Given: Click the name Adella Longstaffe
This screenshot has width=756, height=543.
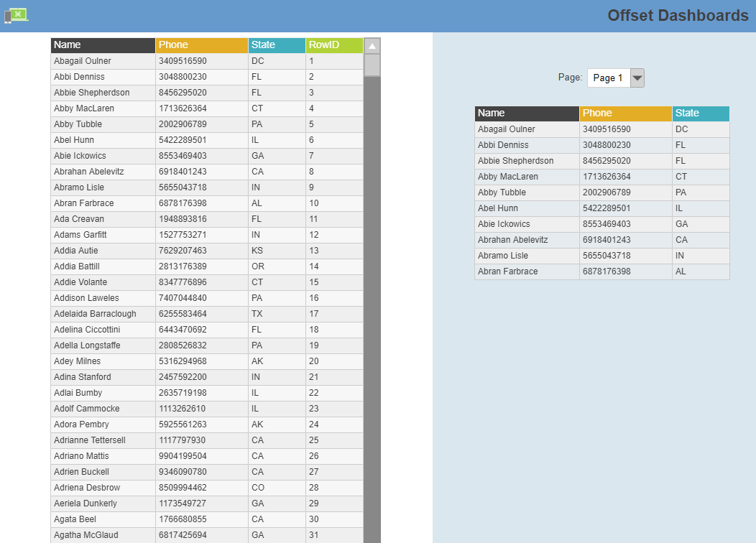Looking at the screenshot, I should [87, 345].
